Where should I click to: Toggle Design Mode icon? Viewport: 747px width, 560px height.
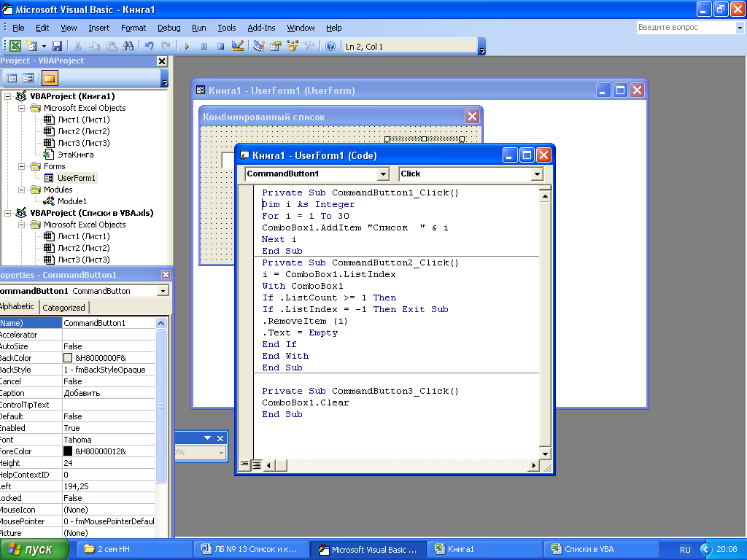coord(238,46)
